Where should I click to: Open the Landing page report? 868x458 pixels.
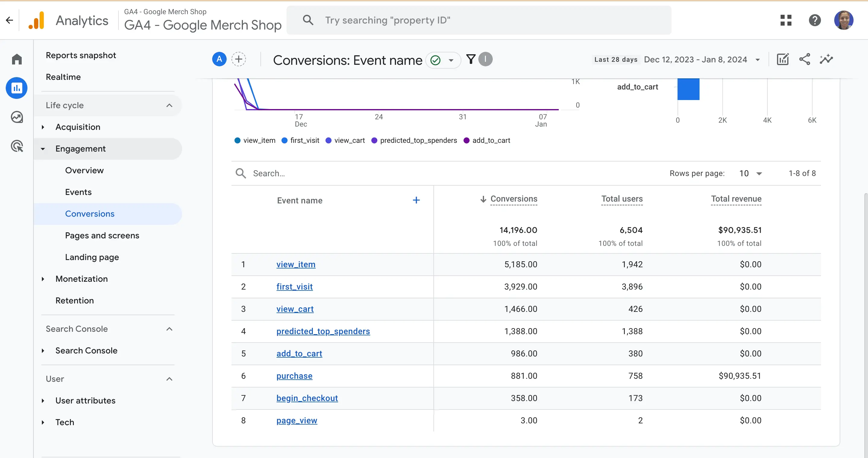[x=92, y=257]
